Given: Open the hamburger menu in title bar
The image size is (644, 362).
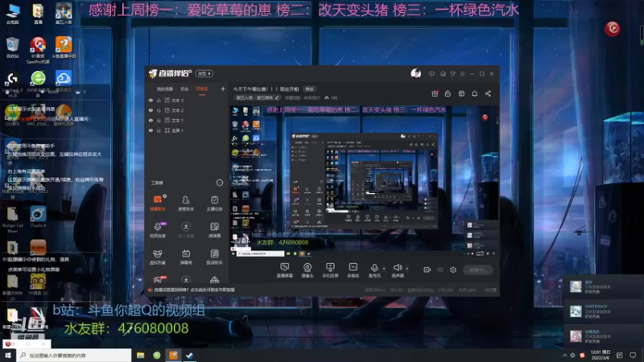Looking at the screenshot, I should (462, 74).
